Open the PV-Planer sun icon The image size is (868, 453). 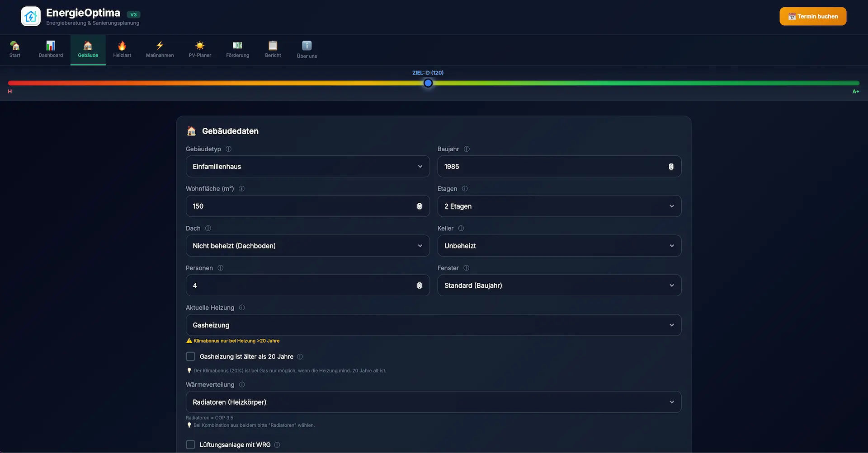[x=200, y=46]
